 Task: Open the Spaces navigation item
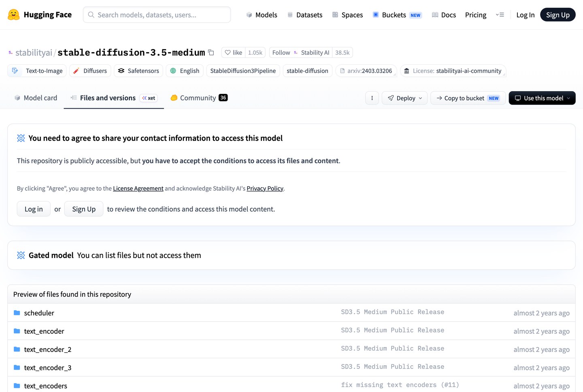(347, 15)
